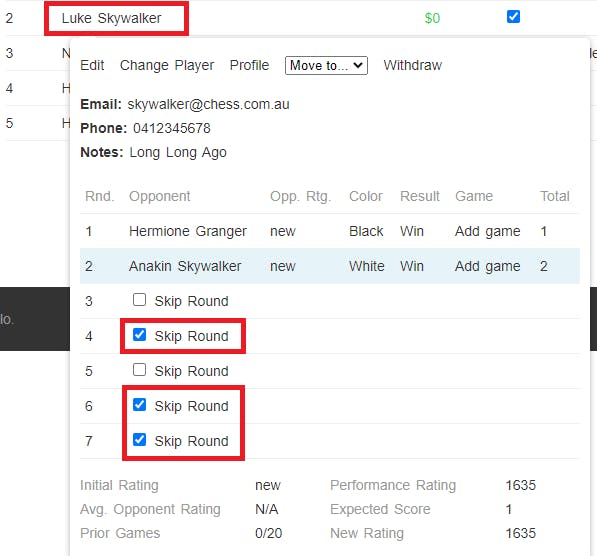
Task: Click the Withdraw link
Action: pyautogui.click(x=413, y=65)
